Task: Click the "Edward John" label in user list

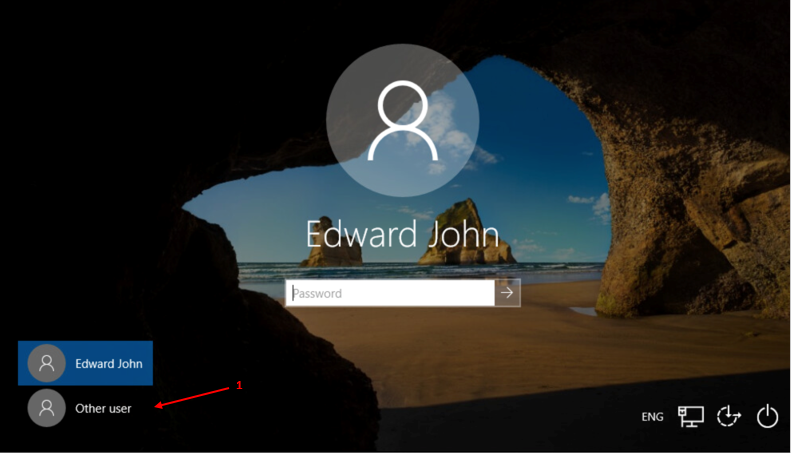Action: [x=108, y=364]
